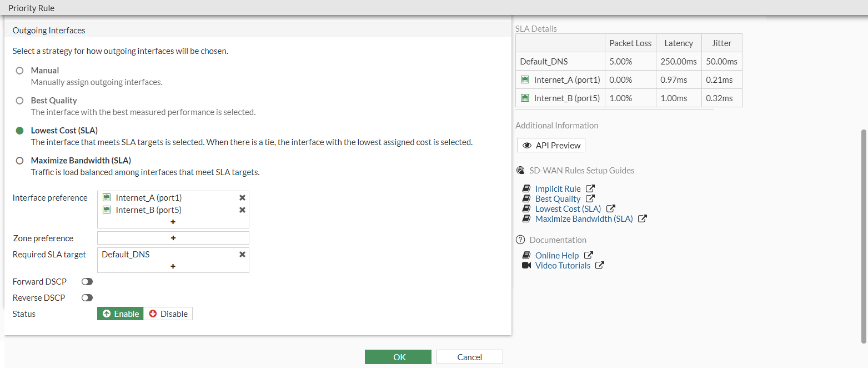
Task: Open the Online Help documentation link
Action: click(557, 256)
